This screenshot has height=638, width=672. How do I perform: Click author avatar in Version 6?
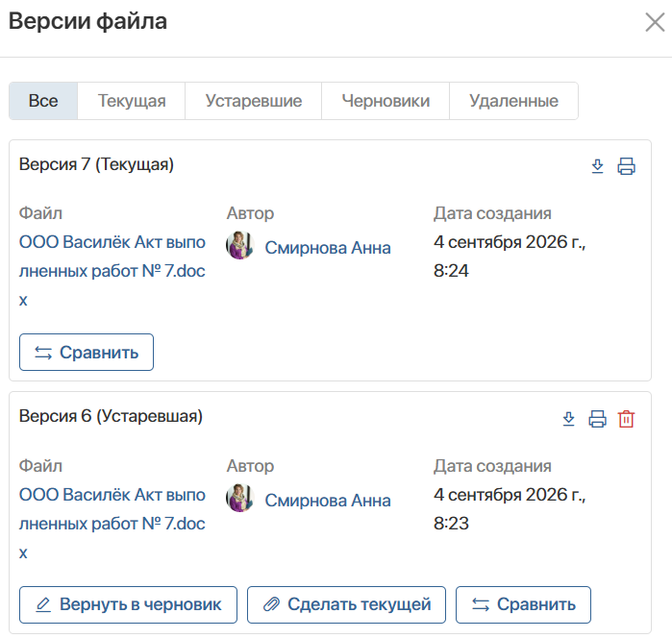240,499
